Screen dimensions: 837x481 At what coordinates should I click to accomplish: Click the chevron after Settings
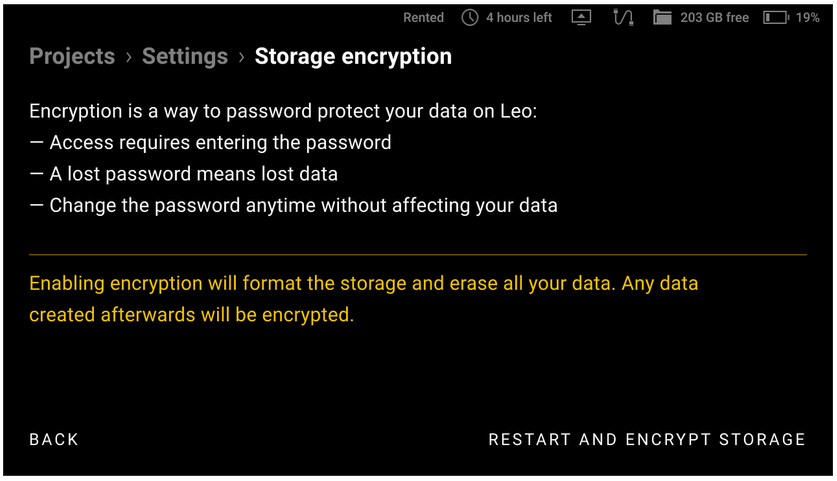[241, 58]
